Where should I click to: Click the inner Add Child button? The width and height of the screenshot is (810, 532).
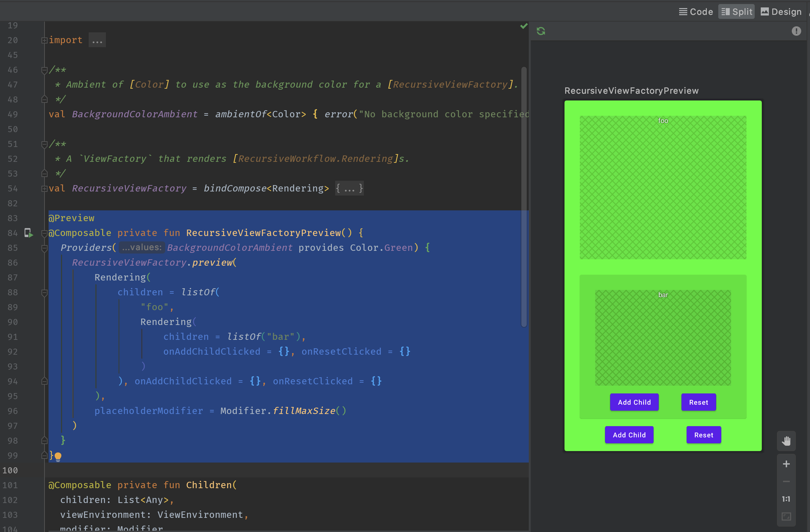(x=634, y=403)
